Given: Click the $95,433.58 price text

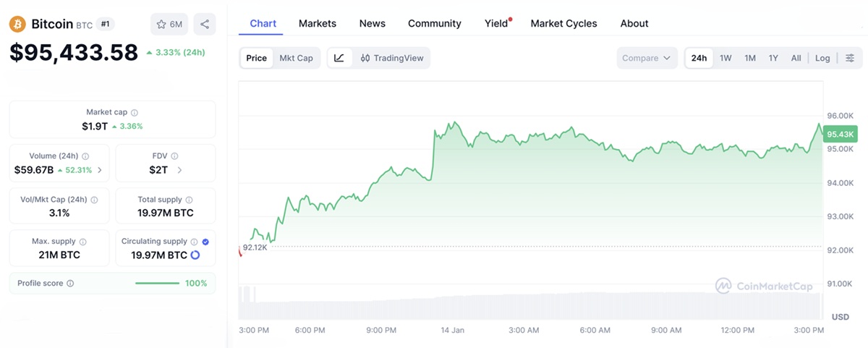Looking at the screenshot, I should (74, 52).
